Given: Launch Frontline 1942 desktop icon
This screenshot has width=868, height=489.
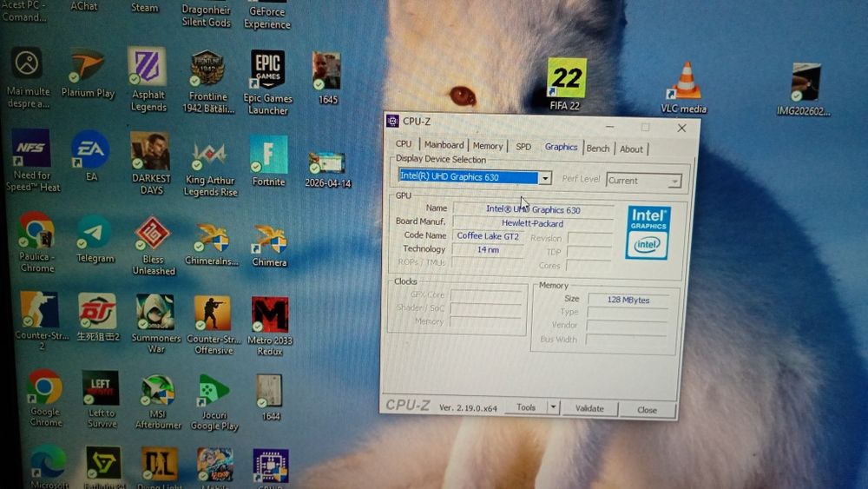Looking at the screenshot, I should click(x=208, y=81).
